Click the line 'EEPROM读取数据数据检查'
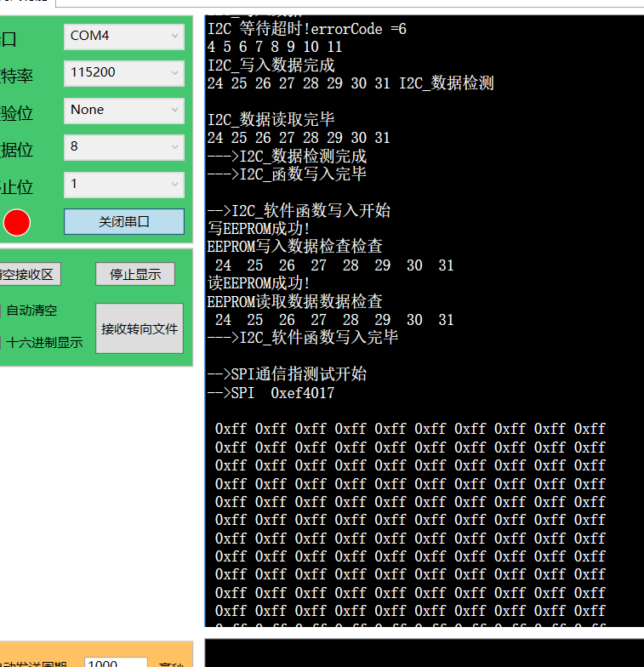Viewport: 644px width, 667px height. pos(294,301)
